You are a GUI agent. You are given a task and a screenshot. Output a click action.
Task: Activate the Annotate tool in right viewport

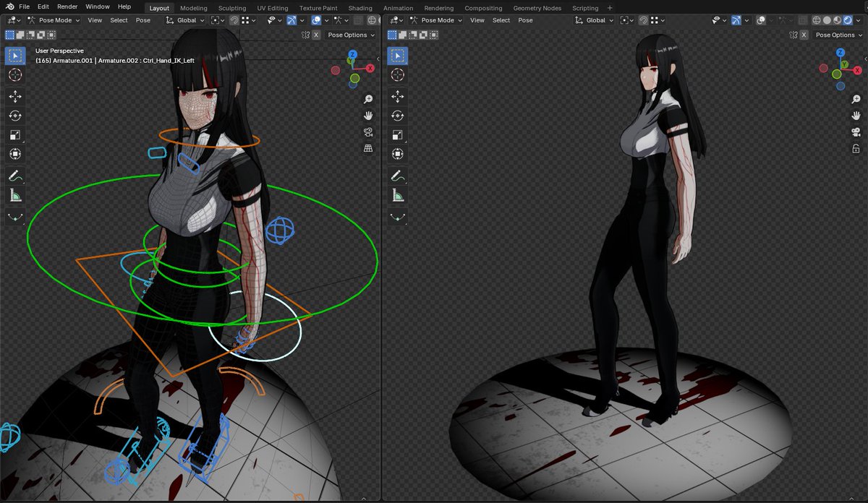397,176
